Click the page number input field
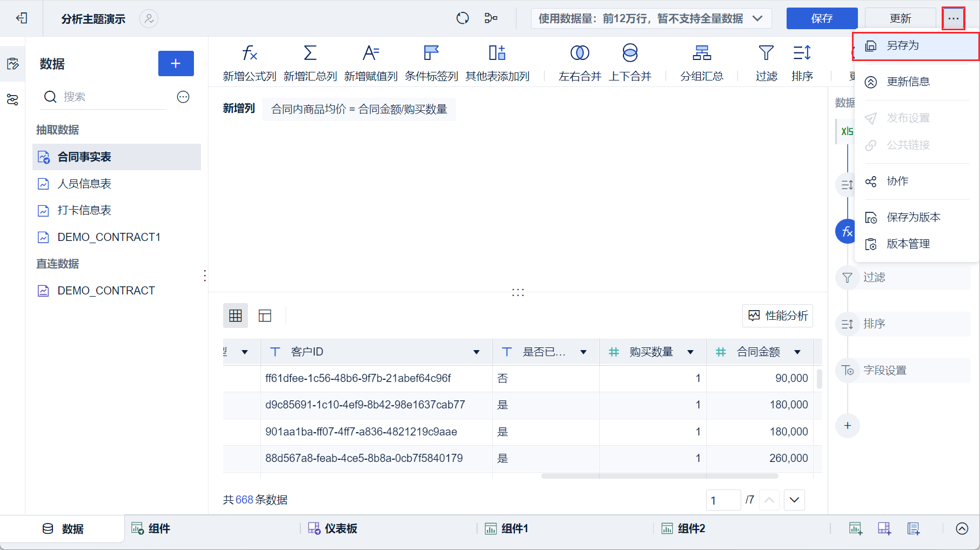This screenshot has width=980, height=550. coord(723,500)
